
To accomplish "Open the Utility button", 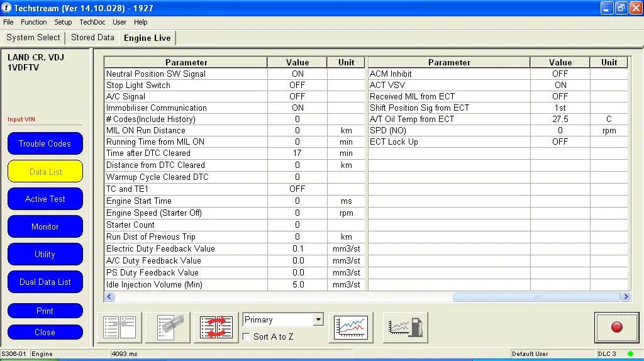I will point(45,254).
